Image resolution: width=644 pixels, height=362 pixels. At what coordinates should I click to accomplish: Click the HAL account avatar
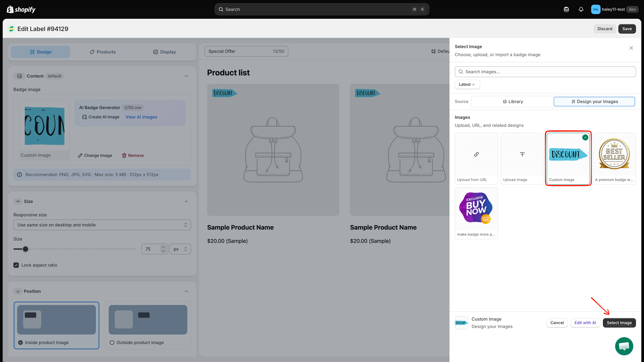click(596, 9)
